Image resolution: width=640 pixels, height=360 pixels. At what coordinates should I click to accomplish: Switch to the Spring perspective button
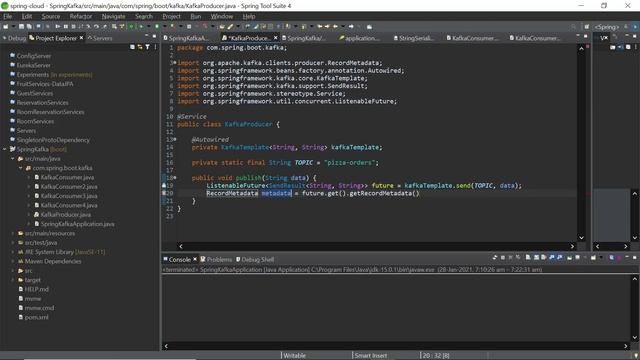click(606, 27)
